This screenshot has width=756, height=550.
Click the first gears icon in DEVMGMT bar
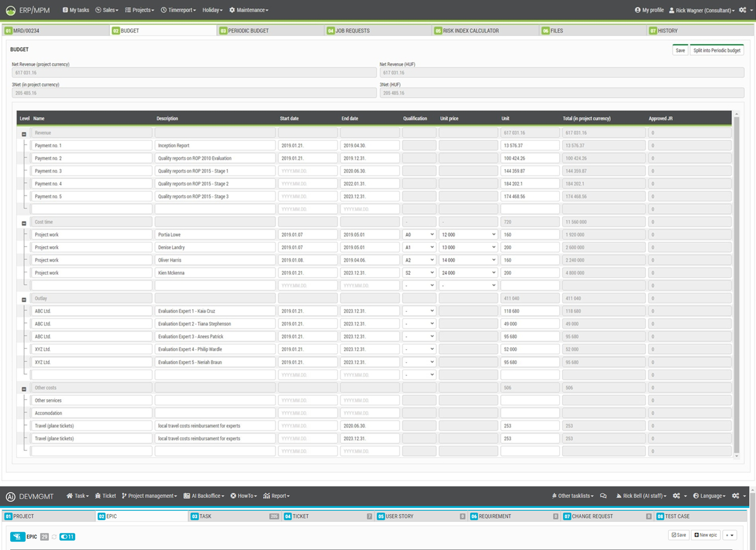click(x=677, y=496)
